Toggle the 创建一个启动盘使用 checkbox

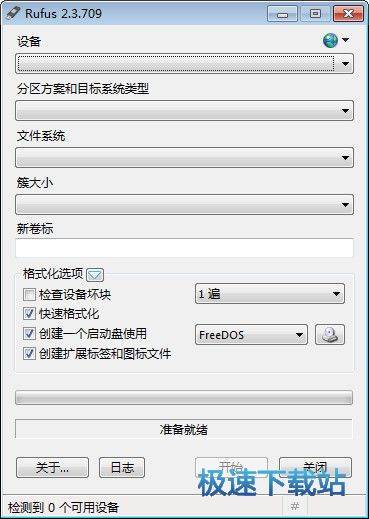point(29,334)
